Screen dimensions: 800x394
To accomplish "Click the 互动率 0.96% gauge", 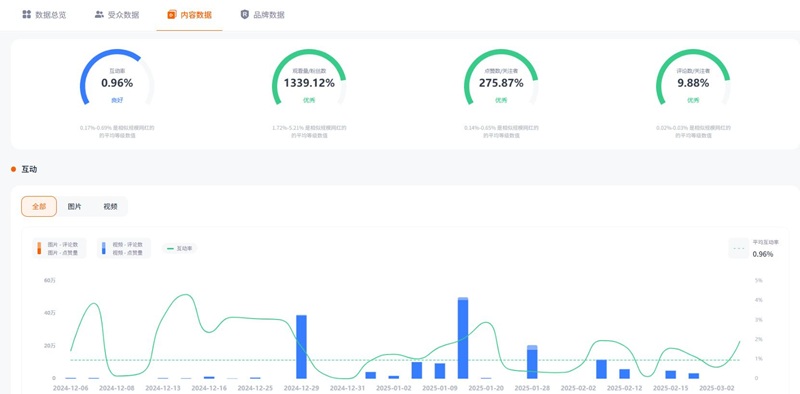I will pyautogui.click(x=117, y=82).
